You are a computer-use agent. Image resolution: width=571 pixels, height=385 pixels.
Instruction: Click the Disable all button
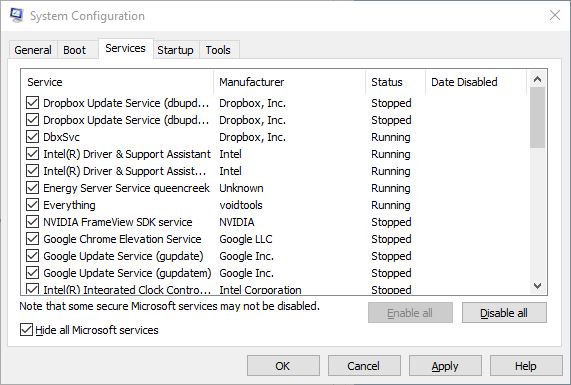click(504, 313)
